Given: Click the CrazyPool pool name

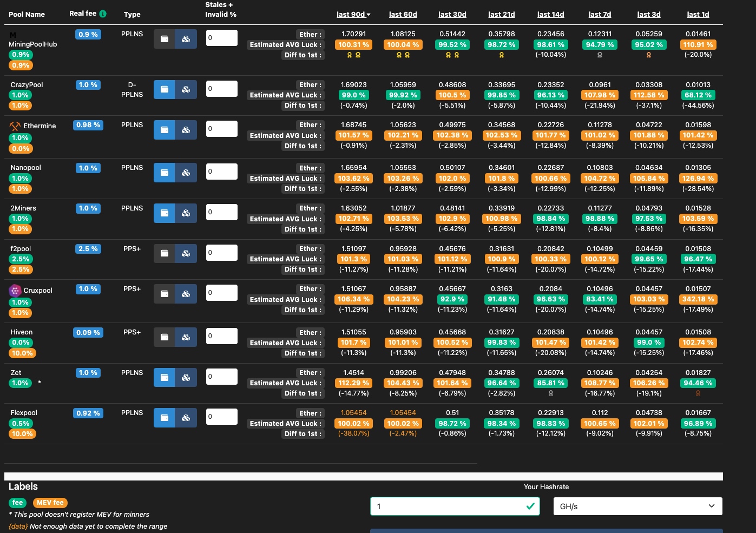Looking at the screenshot, I should [27, 85].
